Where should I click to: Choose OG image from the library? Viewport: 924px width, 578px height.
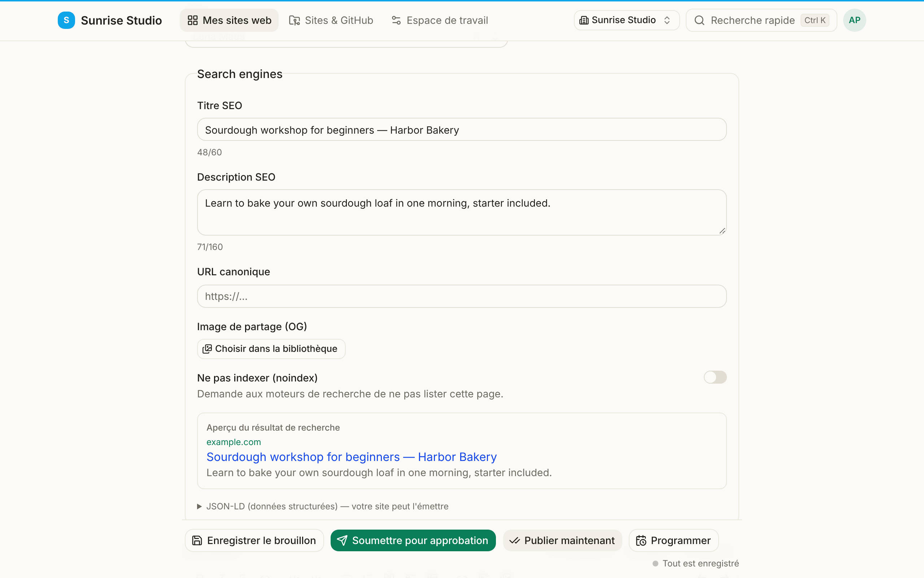click(x=271, y=349)
